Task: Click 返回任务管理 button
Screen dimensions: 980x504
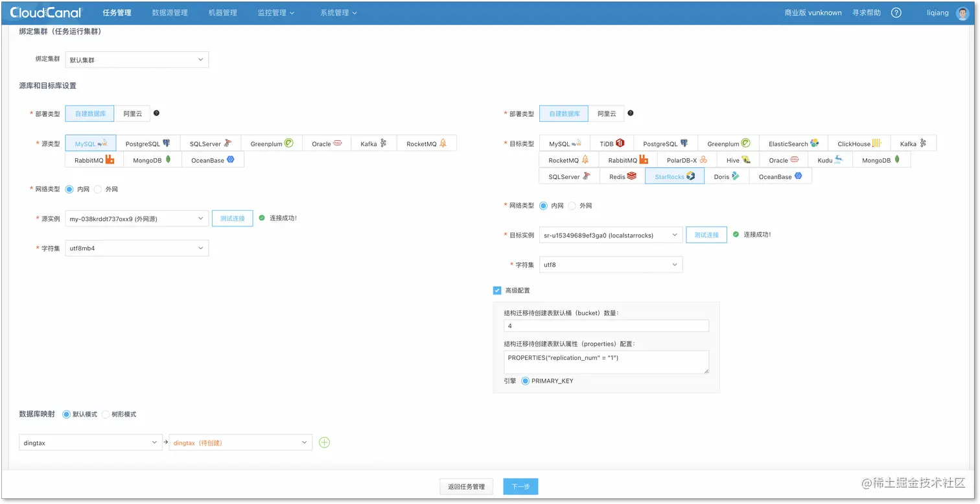Action: tap(466, 486)
